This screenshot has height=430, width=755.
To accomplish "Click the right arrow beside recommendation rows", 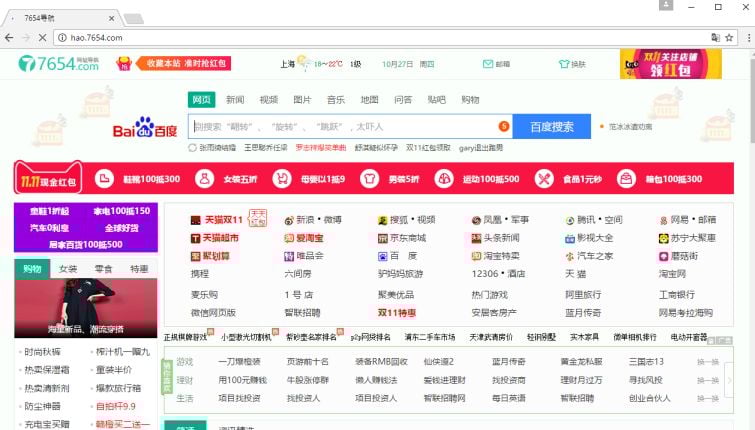I will click(x=729, y=380).
